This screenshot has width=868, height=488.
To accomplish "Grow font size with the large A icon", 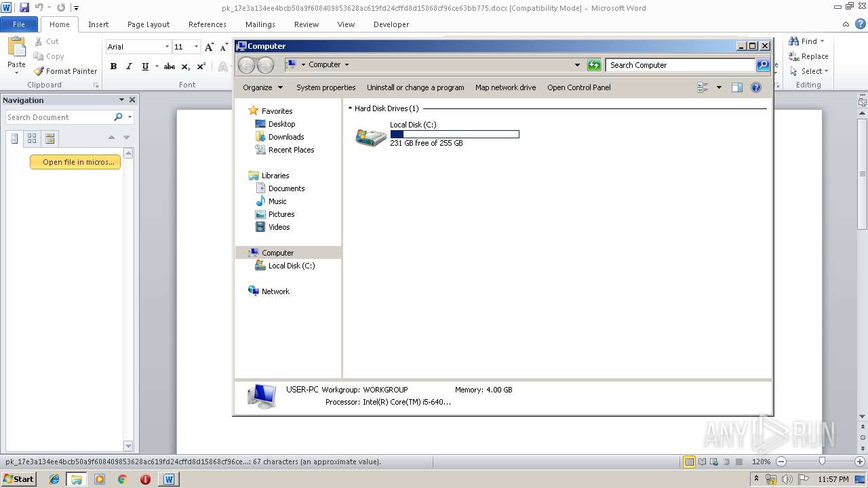I will pos(210,47).
